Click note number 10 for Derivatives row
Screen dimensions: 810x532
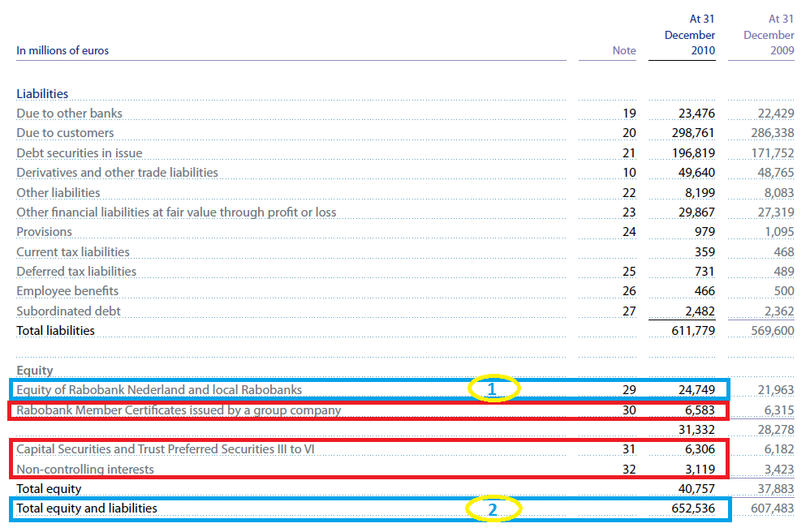[x=629, y=173]
